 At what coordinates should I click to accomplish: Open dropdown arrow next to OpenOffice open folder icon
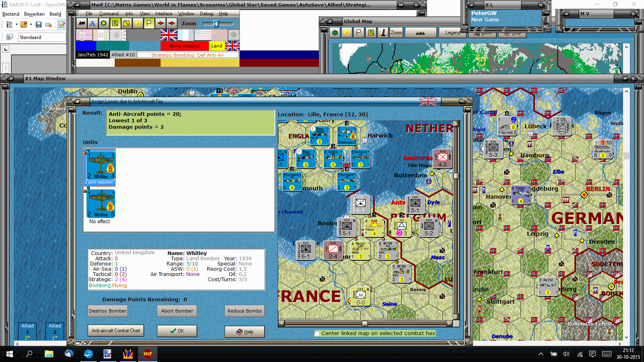point(31,25)
